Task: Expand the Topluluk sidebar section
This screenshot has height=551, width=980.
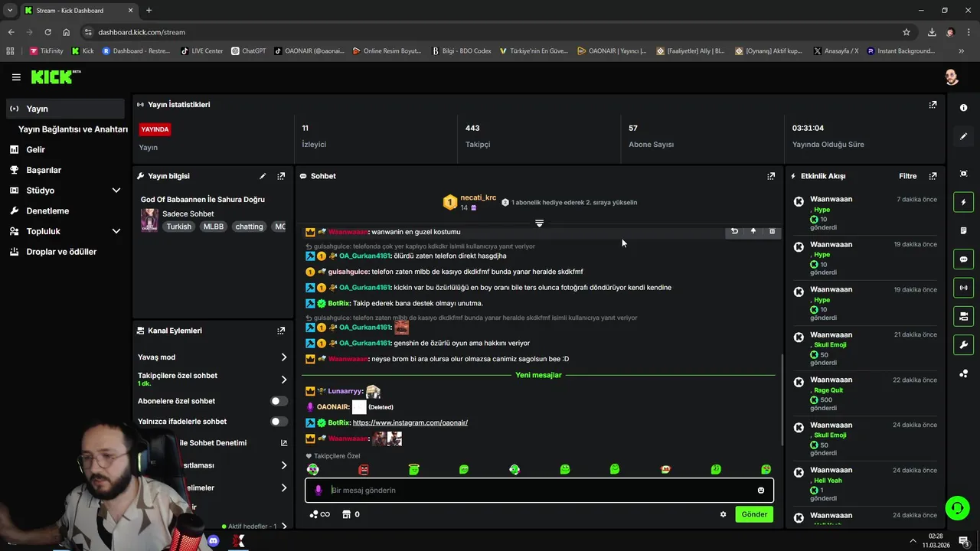Action: [x=116, y=231]
